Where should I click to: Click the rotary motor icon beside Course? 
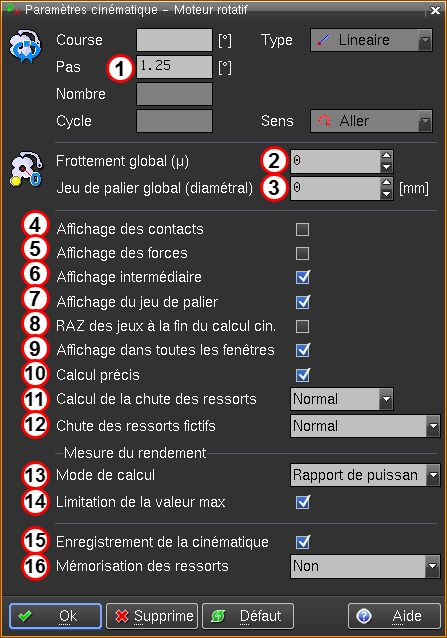coord(25,47)
